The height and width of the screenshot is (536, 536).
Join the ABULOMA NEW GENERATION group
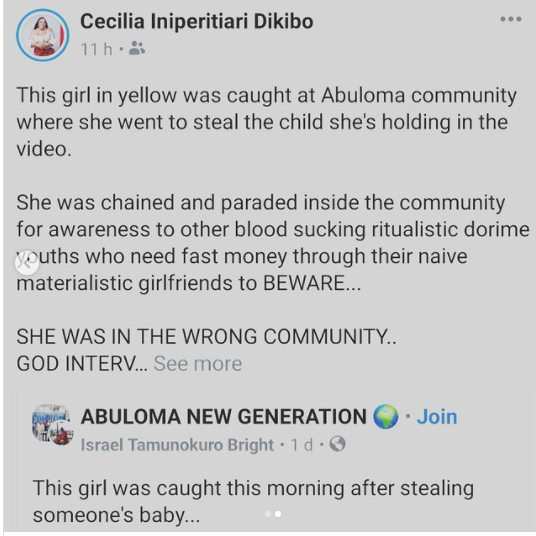[437, 417]
